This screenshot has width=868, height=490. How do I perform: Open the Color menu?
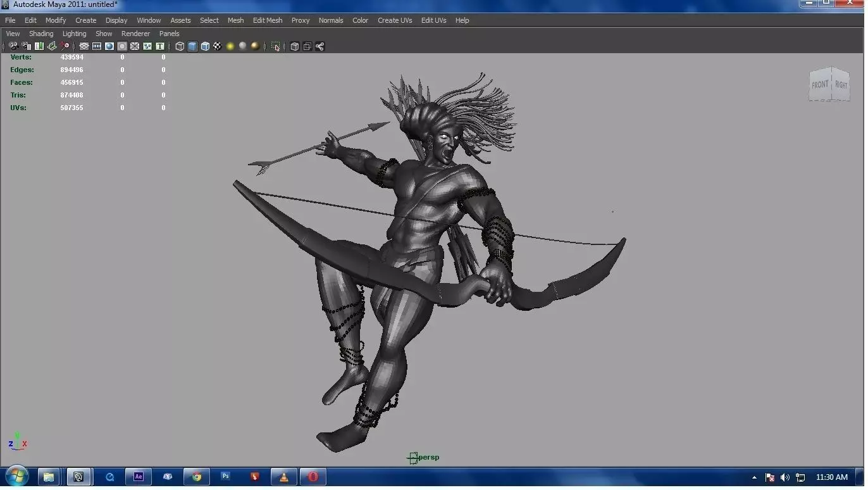tap(361, 20)
